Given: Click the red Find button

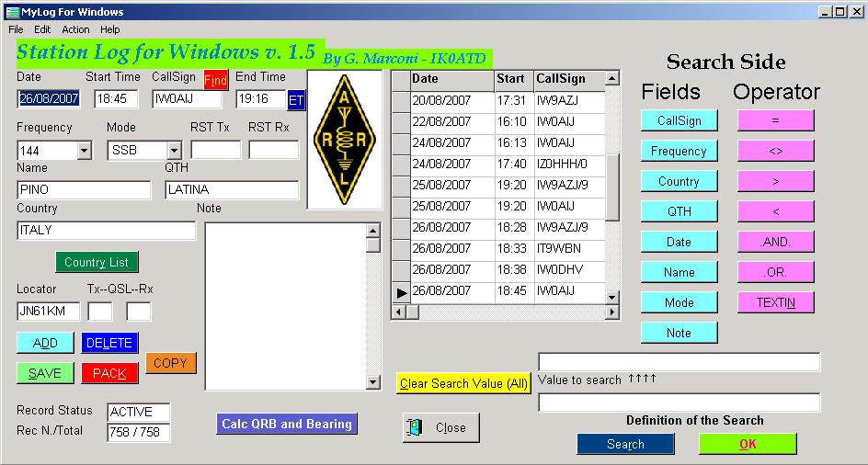Looking at the screenshot, I should click(x=215, y=80).
